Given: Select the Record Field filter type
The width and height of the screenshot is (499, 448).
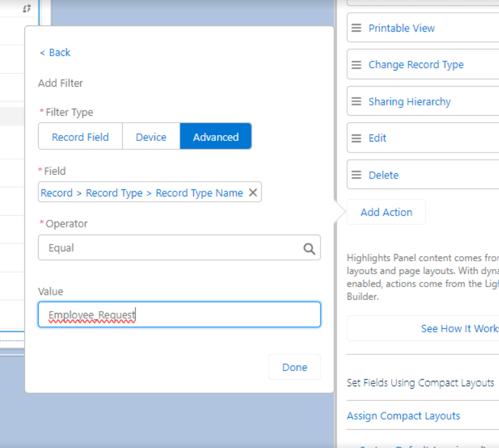Looking at the screenshot, I should (x=80, y=137).
